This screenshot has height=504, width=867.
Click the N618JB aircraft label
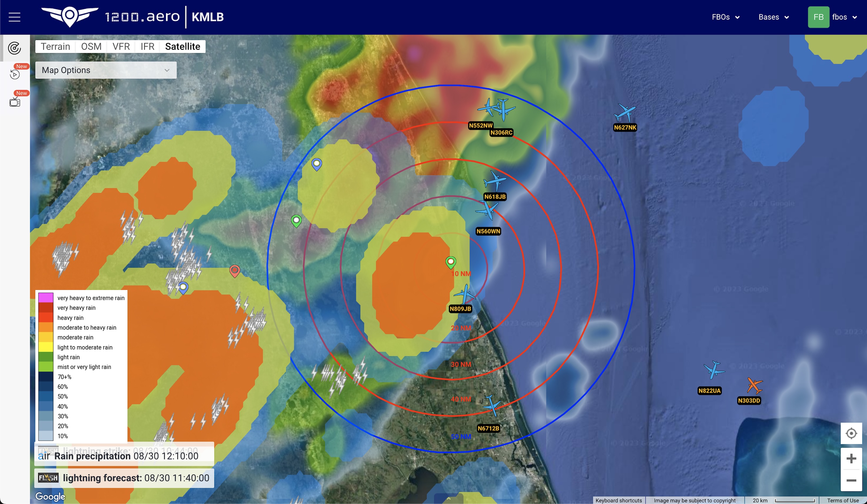(x=495, y=197)
